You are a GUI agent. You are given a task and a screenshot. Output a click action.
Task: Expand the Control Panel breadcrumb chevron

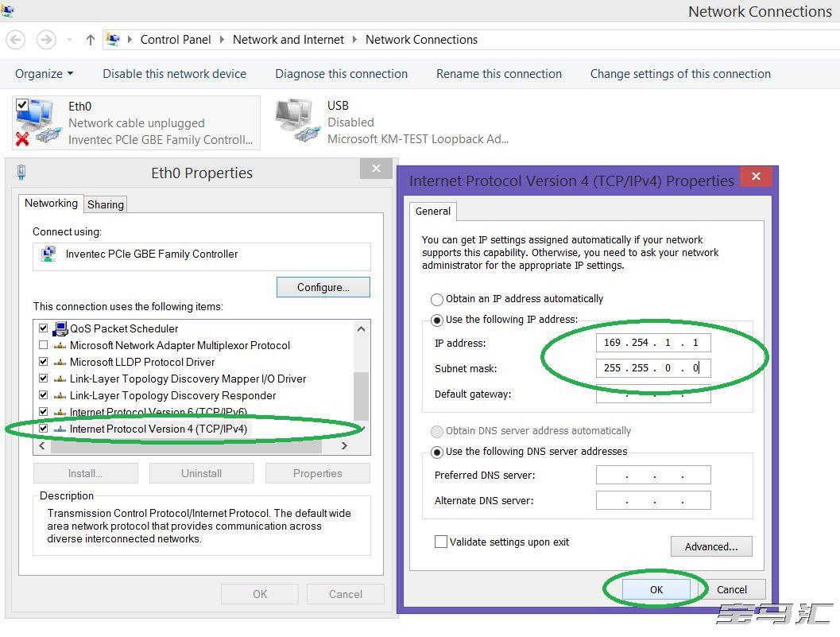(222, 40)
